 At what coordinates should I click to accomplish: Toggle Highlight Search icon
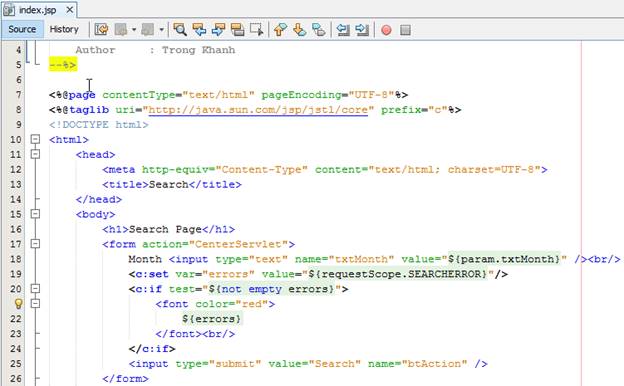(238, 29)
